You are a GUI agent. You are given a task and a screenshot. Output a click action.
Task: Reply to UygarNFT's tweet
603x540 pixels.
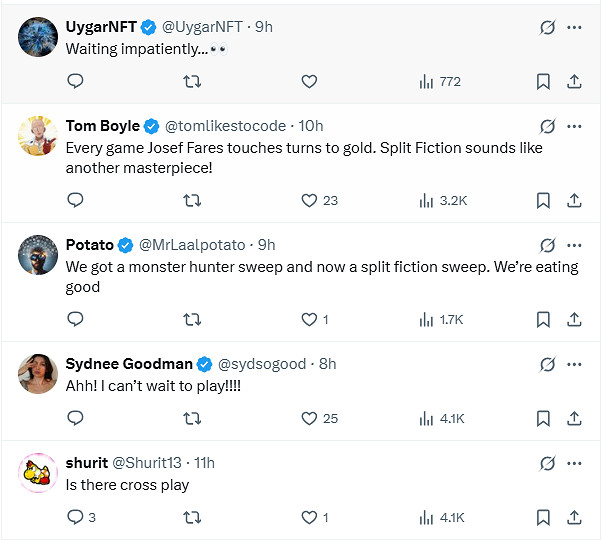pos(75,81)
